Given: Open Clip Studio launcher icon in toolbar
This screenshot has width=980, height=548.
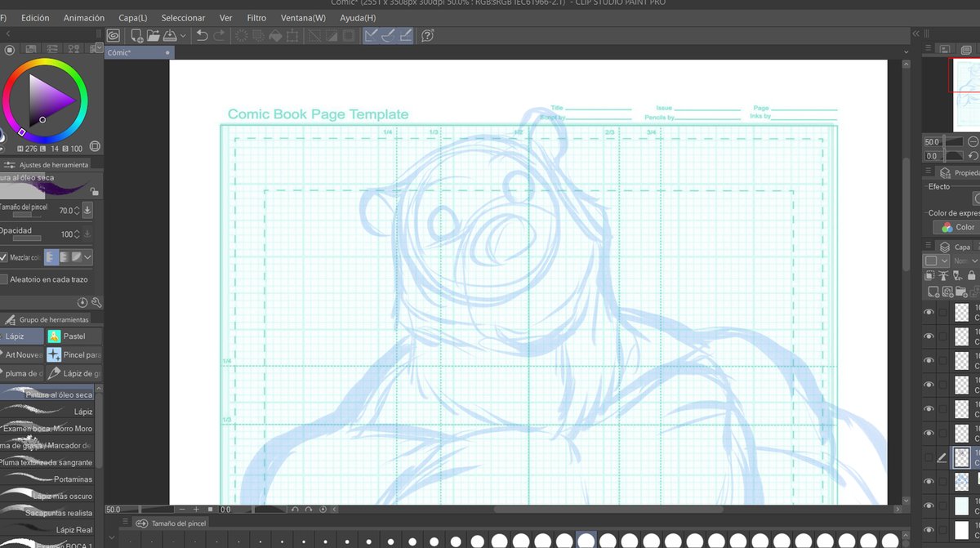Looking at the screenshot, I should click(113, 35).
